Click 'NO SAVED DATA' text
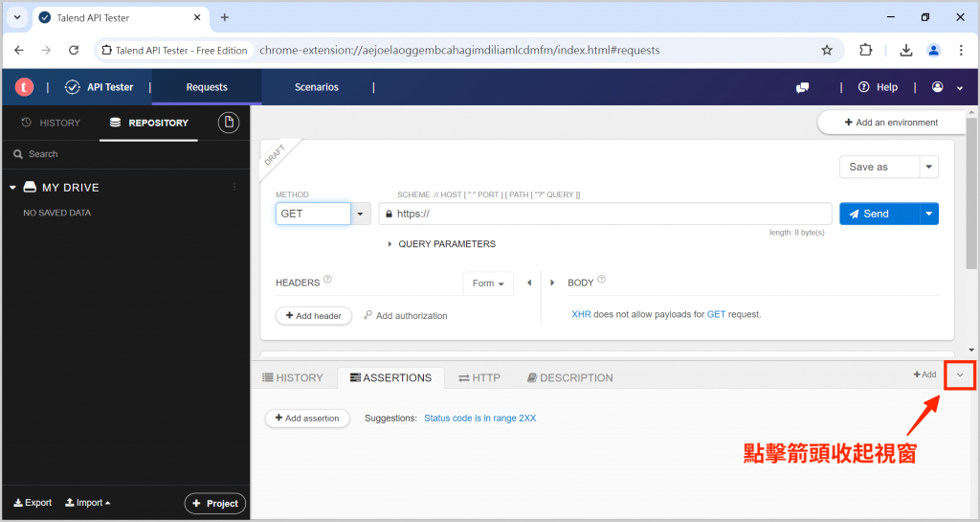 [56, 213]
